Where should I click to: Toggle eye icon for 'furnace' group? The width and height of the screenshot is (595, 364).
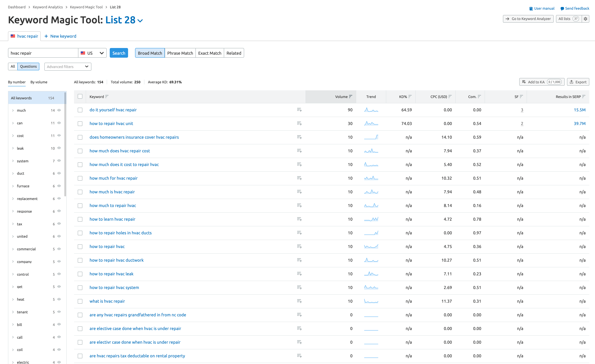click(x=59, y=186)
